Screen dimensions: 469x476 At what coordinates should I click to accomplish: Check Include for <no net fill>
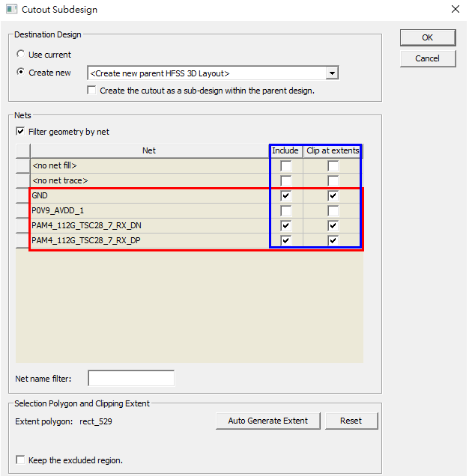pyautogui.click(x=285, y=166)
